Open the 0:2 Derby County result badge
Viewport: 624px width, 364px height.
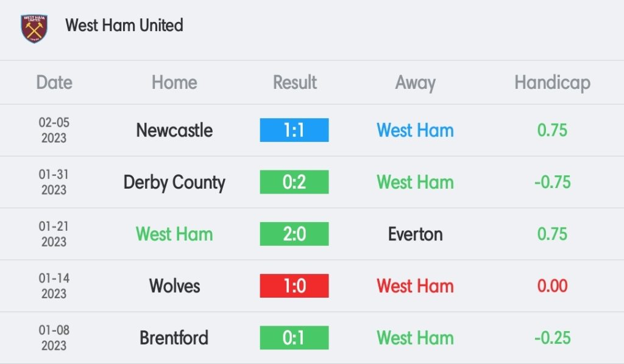click(294, 182)
